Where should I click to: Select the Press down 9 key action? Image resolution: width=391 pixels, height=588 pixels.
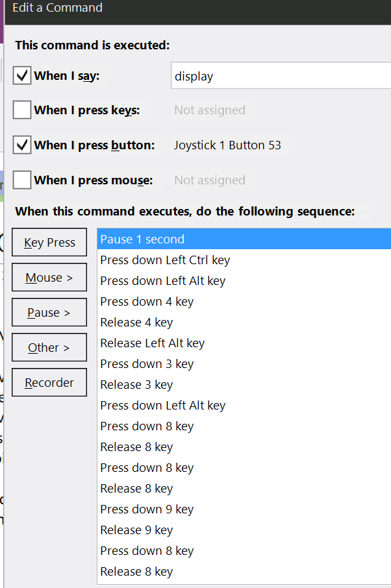point(244,509)
